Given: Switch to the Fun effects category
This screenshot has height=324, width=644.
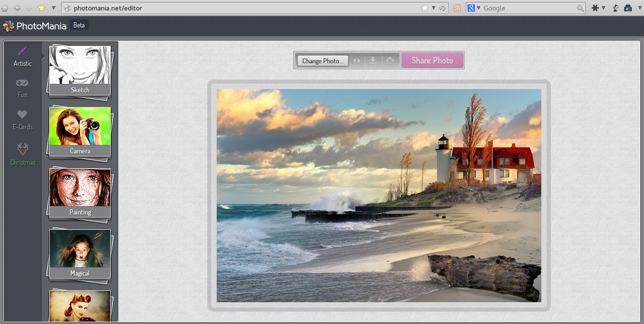Looking at the screenshot, I should (23, 88).
